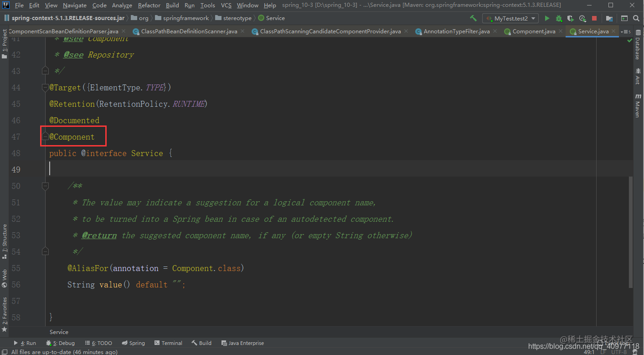The image size is (644, 355).
Task: Close the Component.java tab
Action: (x=561, y=31)
